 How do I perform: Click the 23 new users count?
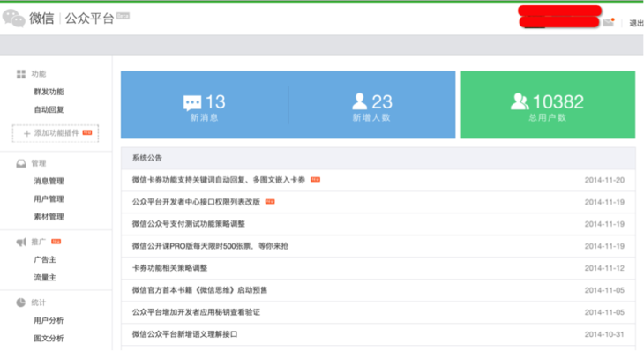pos(382,101)
